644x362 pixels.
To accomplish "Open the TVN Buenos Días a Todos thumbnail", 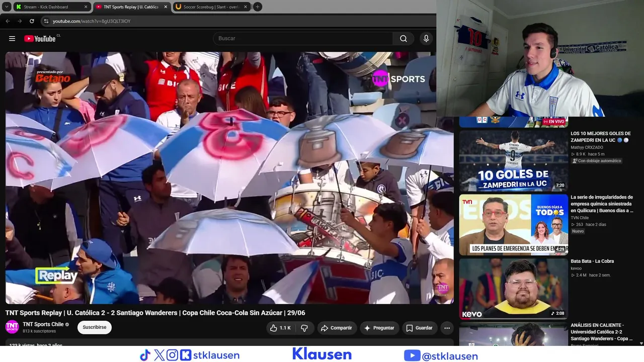I will pos(513,225).
